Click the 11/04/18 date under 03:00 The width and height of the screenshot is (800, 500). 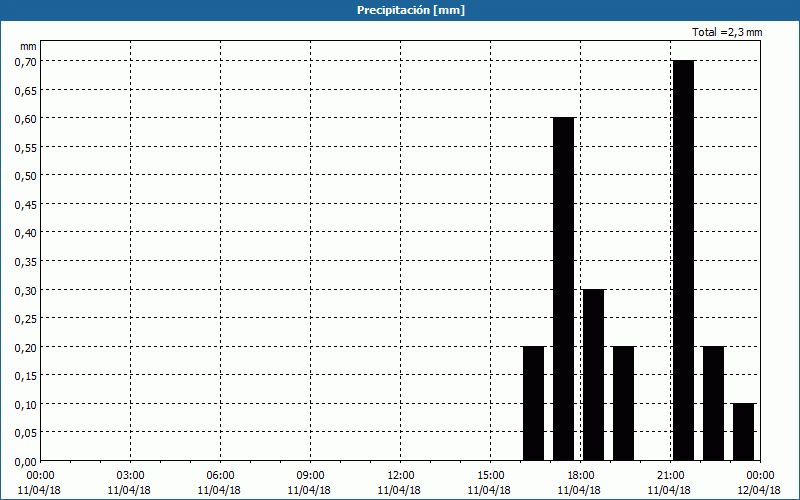click(x=129, y=490)
